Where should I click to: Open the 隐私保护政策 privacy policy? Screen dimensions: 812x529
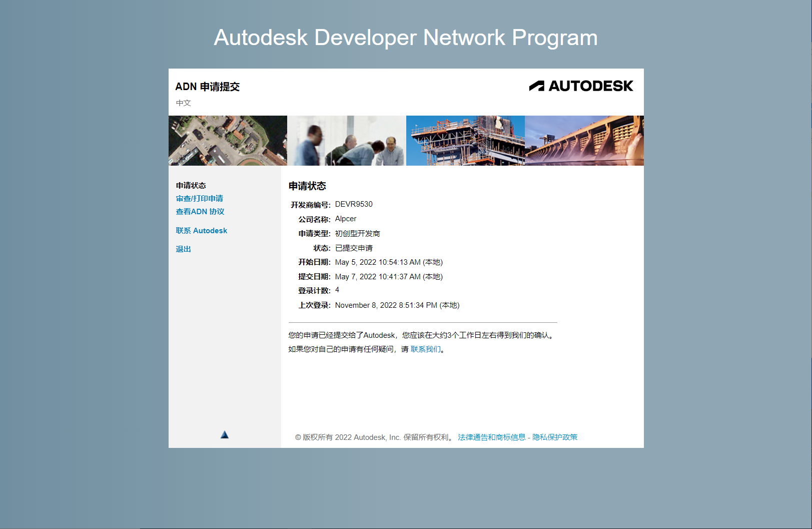point(555,437)
